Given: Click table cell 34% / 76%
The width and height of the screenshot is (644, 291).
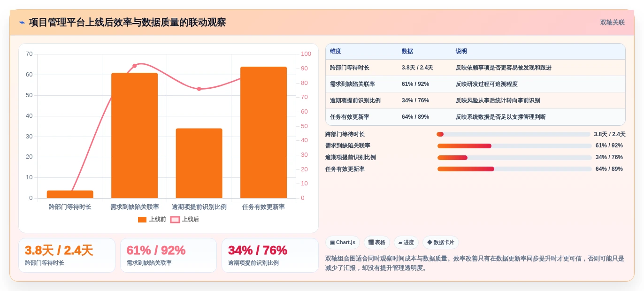Looking at the screenshot, I should pyautogui.click(x=415, y=100).
